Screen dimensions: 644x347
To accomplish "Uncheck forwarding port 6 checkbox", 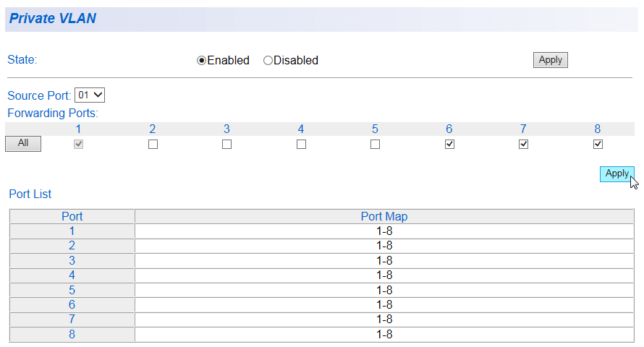I will [449, 144].
